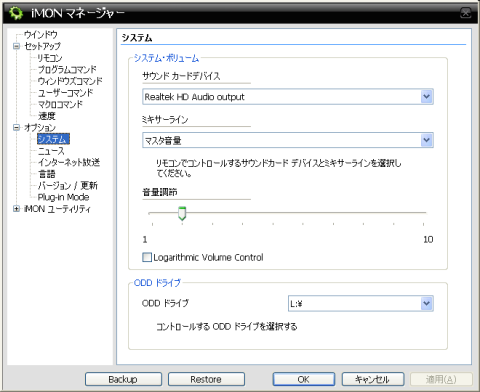Open the サウンドカードデバイス dropdown
The height and width of the screenshot is (392, 480).
point(426,97)
